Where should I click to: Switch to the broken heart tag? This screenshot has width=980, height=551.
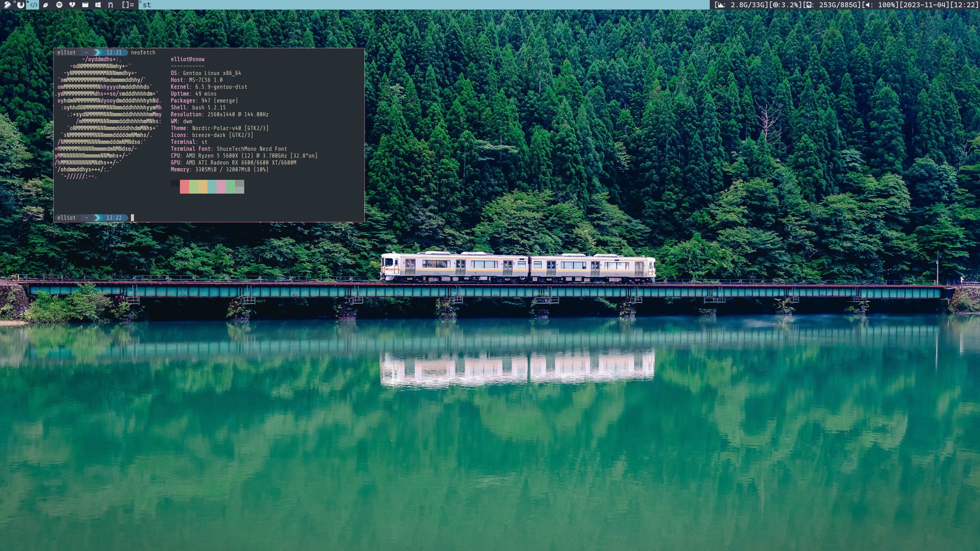pyautogui.click(x=72, y=5)
